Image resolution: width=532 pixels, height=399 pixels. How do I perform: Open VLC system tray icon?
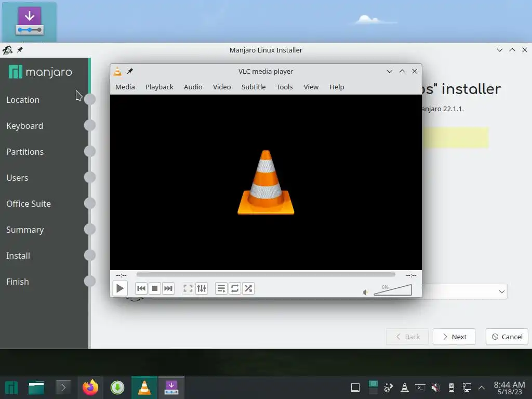click(404, 388)
